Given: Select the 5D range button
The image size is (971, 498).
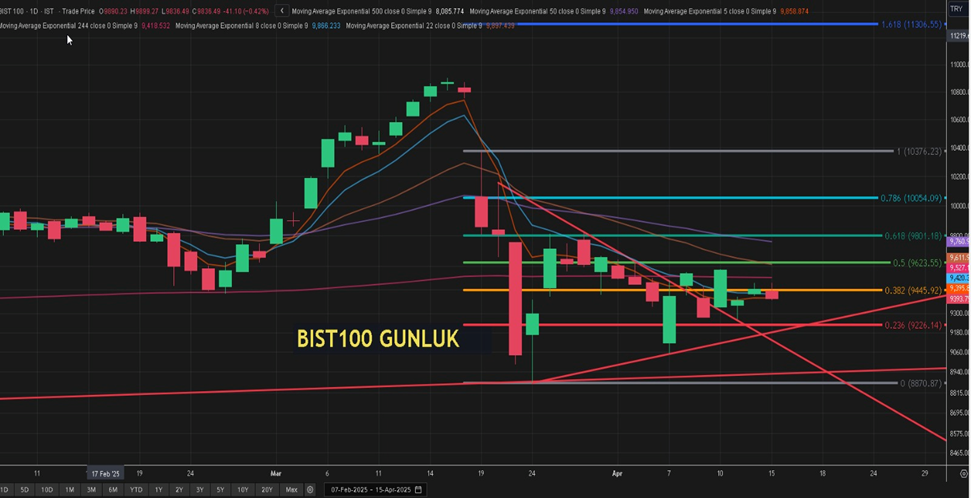Looking at the screenshot, I should (x=25, y=490).
